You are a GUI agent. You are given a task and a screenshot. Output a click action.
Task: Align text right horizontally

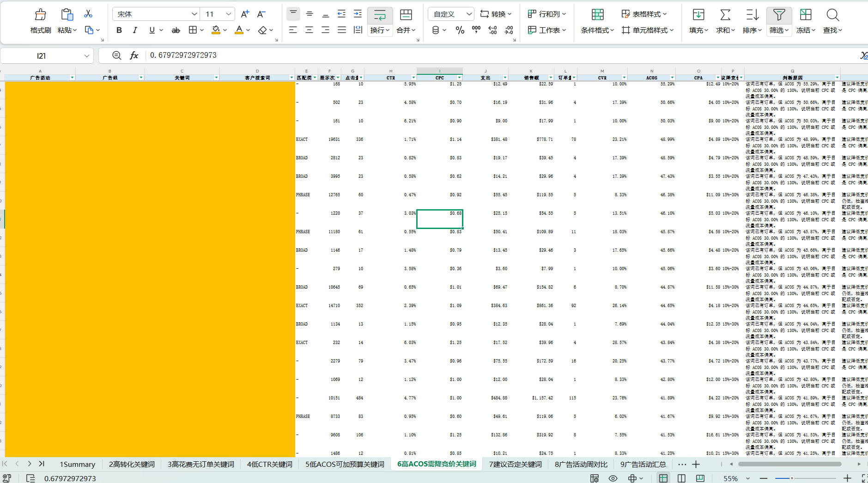[326, 30]
